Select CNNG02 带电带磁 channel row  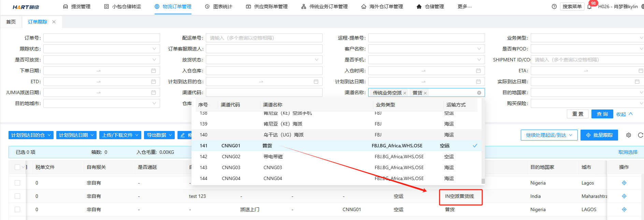273,157
